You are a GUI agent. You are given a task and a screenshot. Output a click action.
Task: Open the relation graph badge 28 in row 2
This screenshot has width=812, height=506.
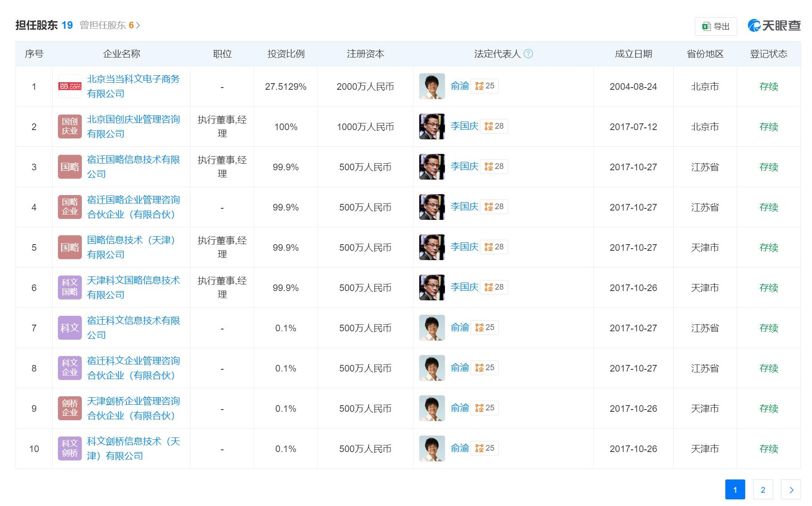(494, 126)
